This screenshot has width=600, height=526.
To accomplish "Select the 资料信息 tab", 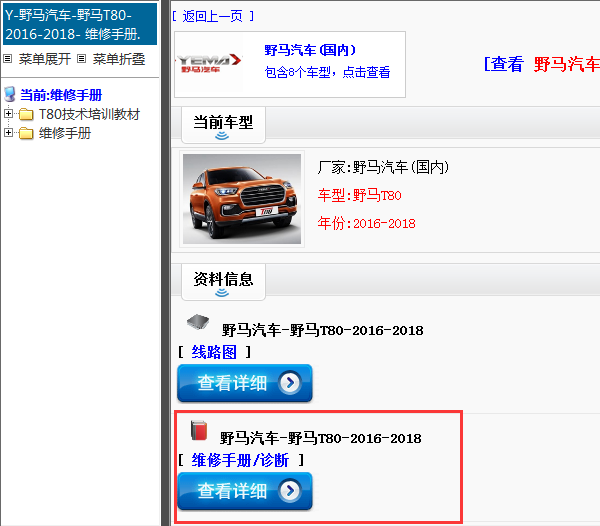I will (x=223, y=282).
